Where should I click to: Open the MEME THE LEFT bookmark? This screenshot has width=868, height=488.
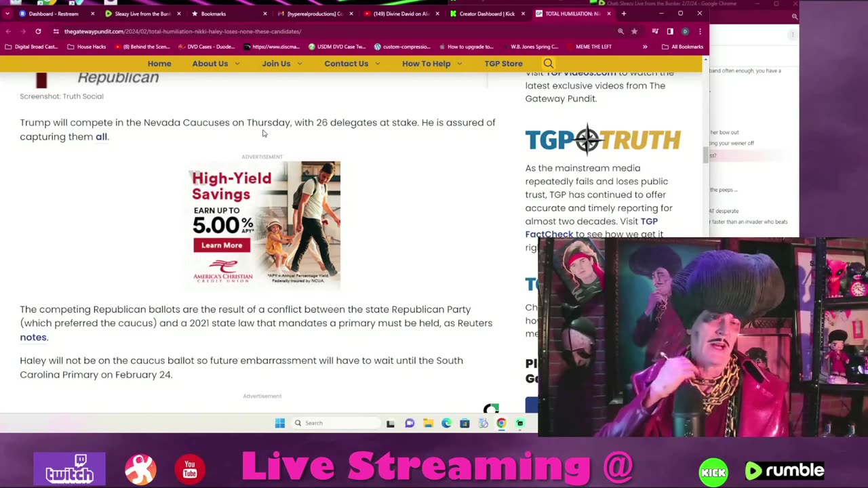[589, 47]
